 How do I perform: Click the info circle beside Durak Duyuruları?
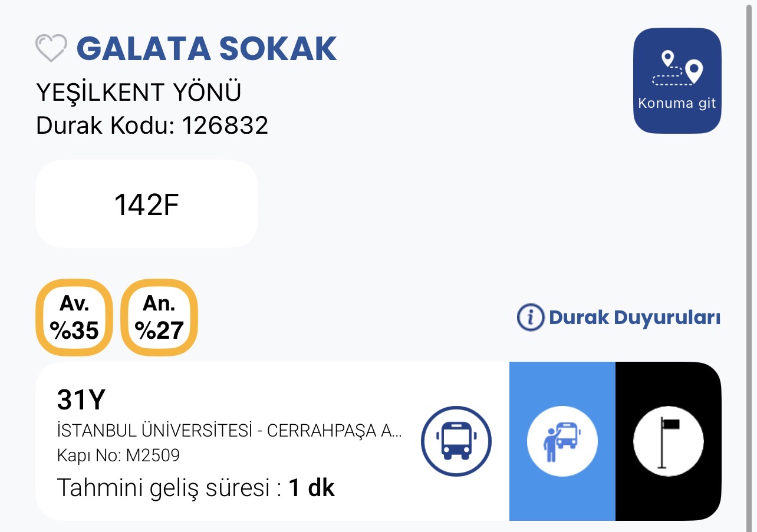coord(530,318)
